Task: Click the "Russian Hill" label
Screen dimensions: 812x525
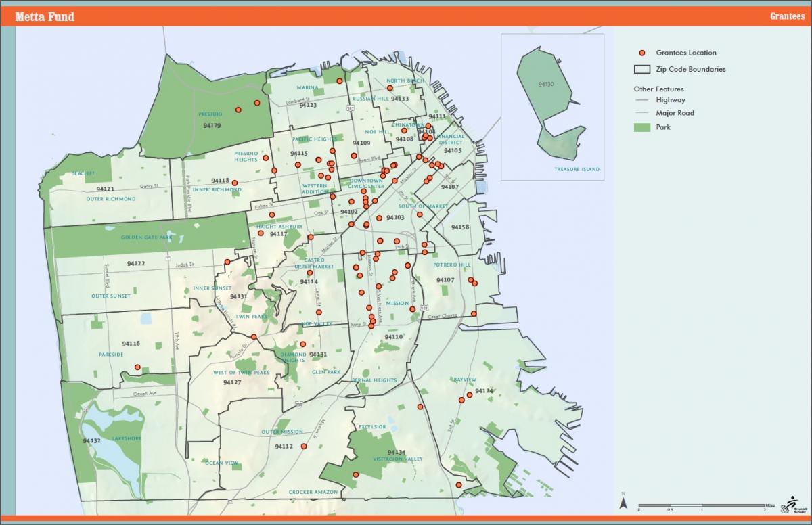Action: click(370, 99)
